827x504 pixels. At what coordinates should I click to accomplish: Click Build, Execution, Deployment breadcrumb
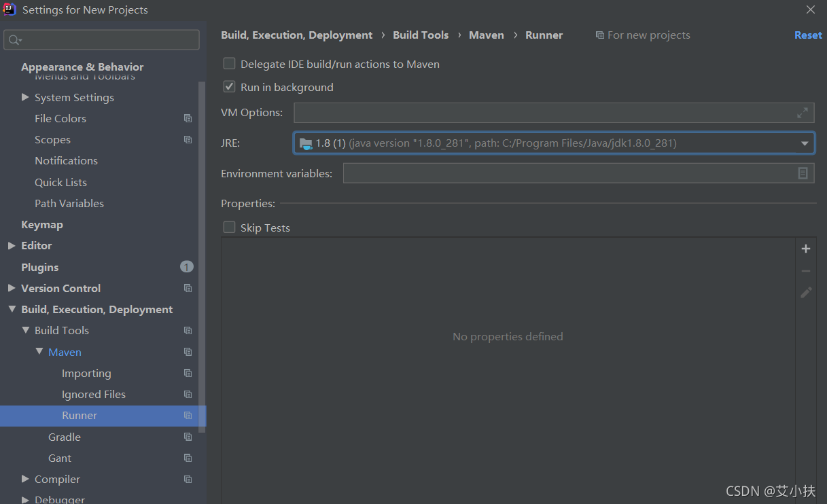coord(297,35)
